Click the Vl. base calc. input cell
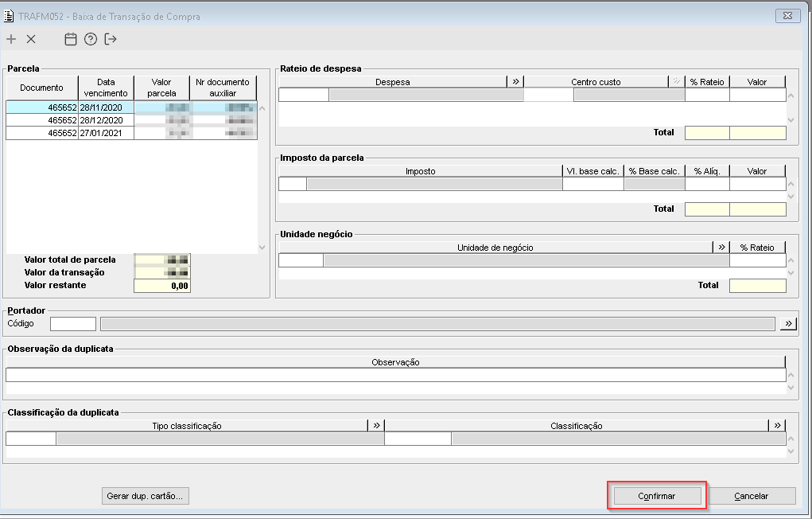The width and height of the screenshot is (812, 519). pos(593,184)
